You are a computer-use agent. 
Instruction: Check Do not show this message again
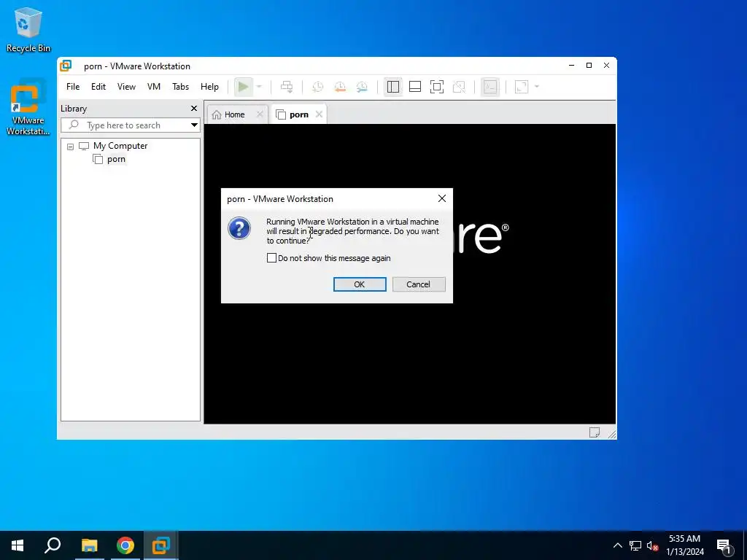pyautogui.click(x=271, y=258)
